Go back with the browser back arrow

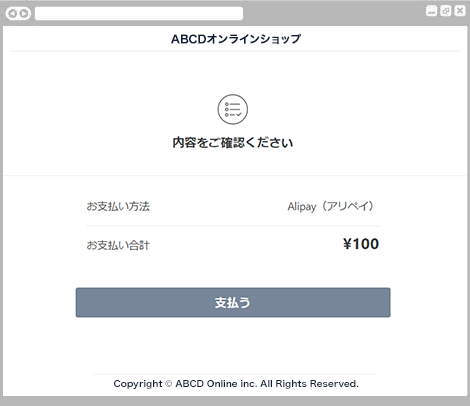(13, 14)
